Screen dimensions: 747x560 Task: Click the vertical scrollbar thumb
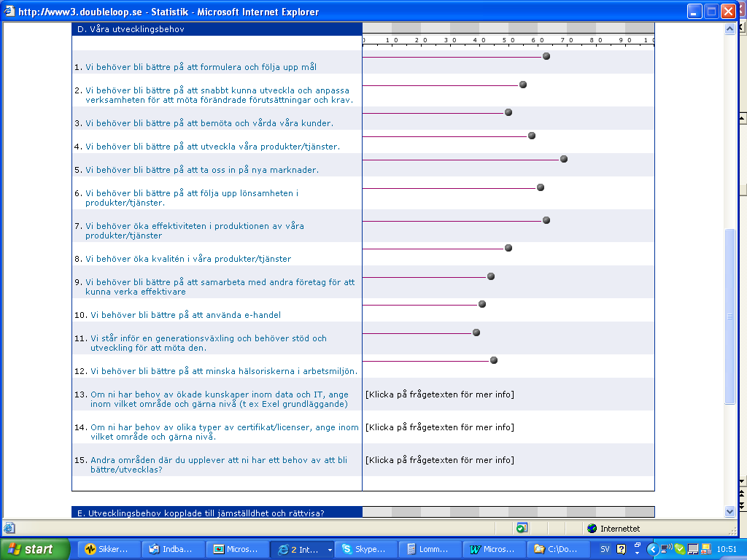[x=729, y=316]
